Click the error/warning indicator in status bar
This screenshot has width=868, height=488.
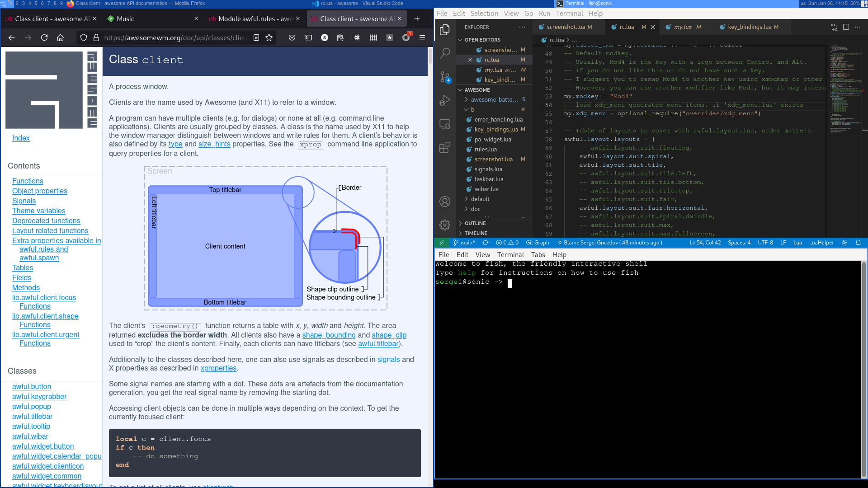pyautogui.click(x=506, y=243)
